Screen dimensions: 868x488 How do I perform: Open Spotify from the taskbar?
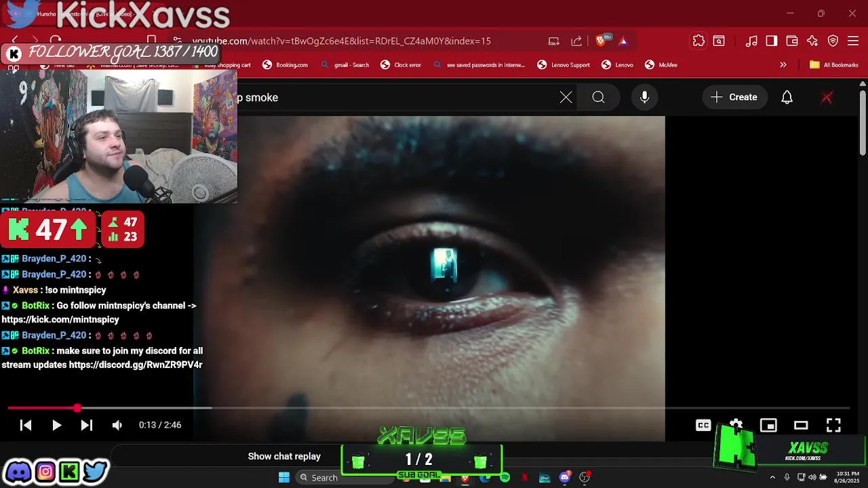[505, 478]
